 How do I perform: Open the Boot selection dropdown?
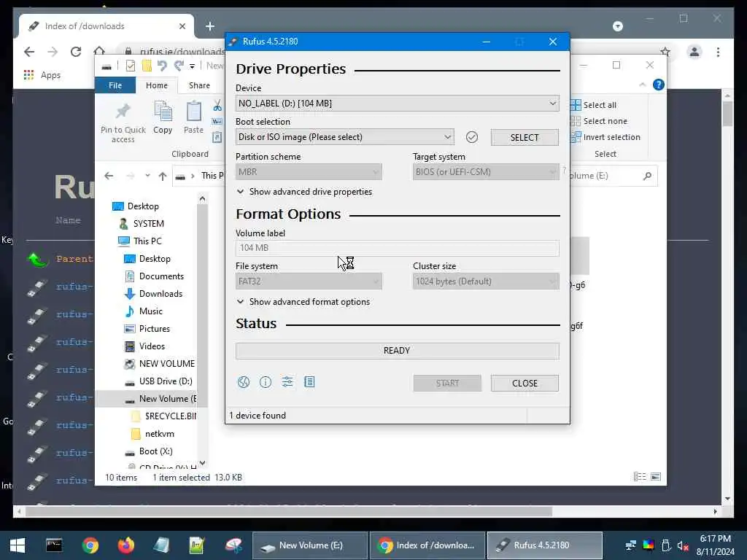pos(344,137)
